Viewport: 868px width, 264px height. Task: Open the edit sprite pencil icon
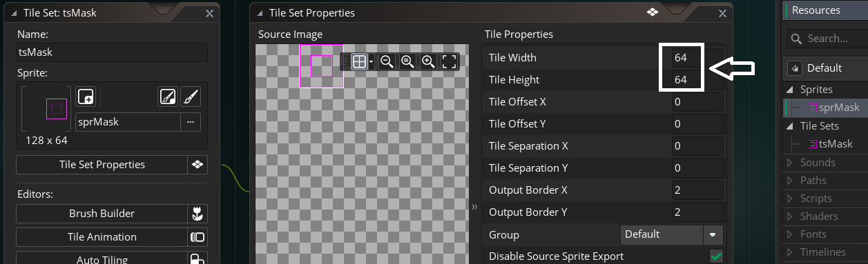[x=167, y=97]
